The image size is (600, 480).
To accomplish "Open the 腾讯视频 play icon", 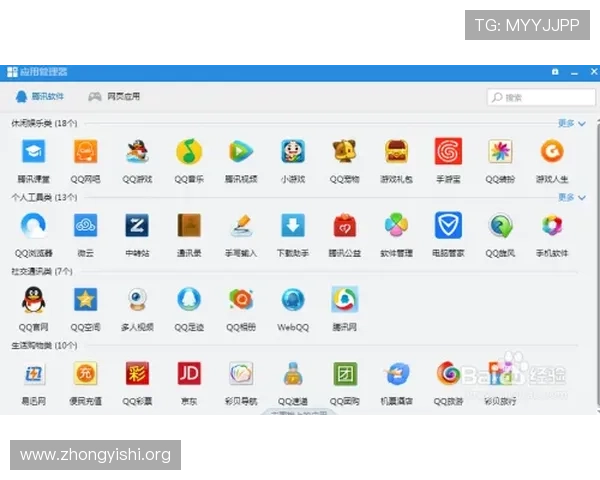I will pos(241,151).
